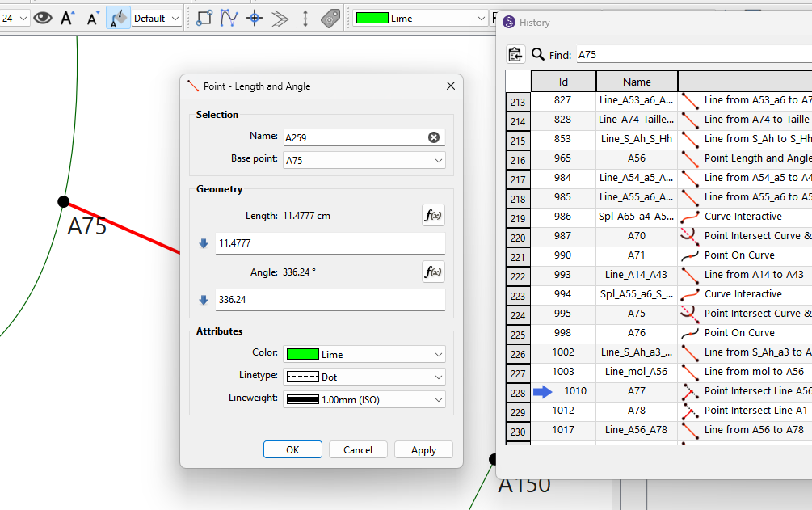Click the Name column header in History
Viewport: 812px width, 510px height.
[x=637, y=82]
